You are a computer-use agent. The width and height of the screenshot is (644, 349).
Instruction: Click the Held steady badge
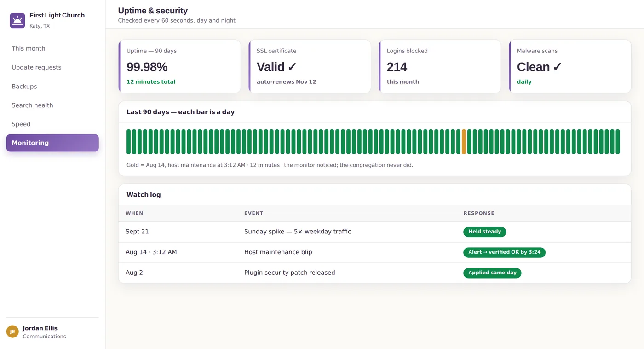(x=484, y=232)
